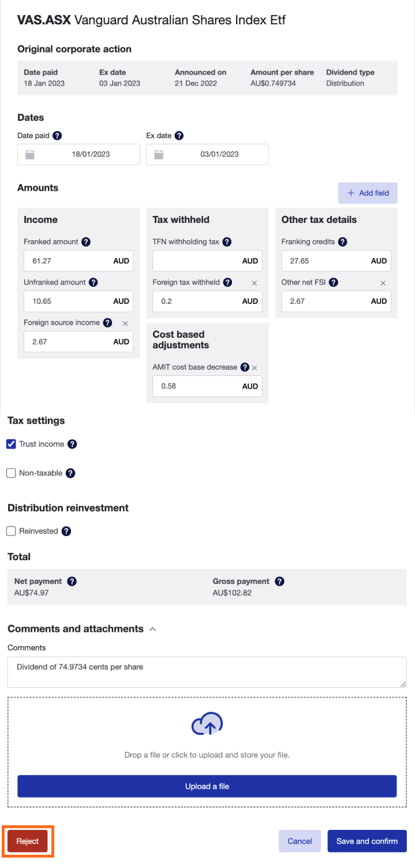
Task: Show help for Gross payment
Action: (279, 582)
